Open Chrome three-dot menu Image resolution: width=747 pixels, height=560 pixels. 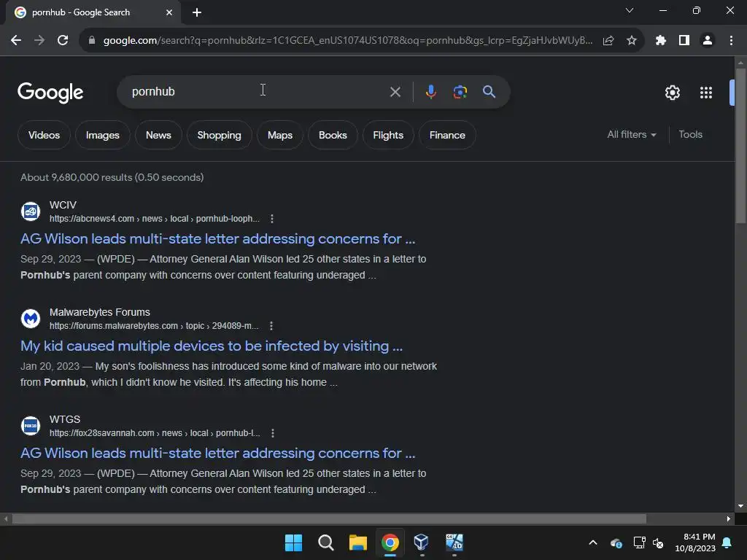[731, 41]
